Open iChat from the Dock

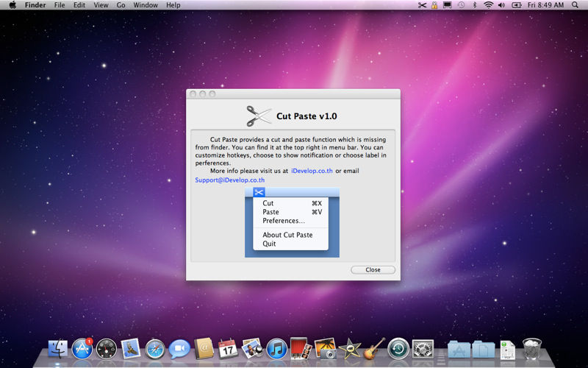pyautogui.click(x=179, y=349)
